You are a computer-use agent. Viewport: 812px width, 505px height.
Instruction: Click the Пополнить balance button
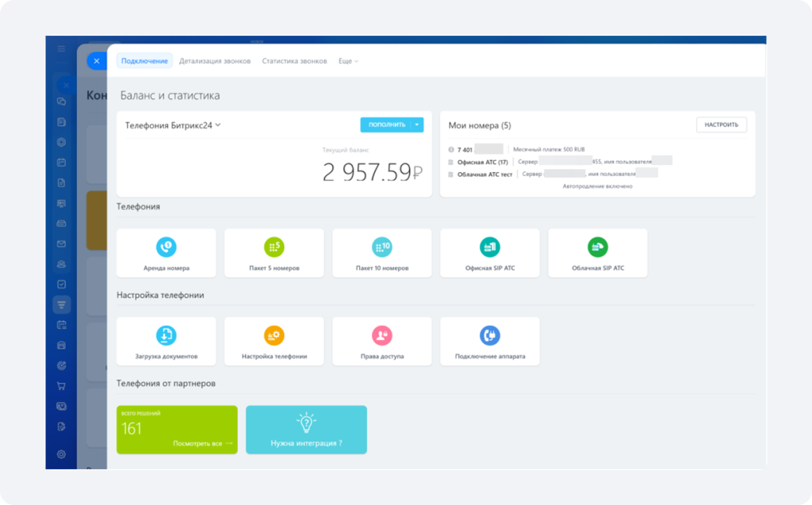[386, 124]
